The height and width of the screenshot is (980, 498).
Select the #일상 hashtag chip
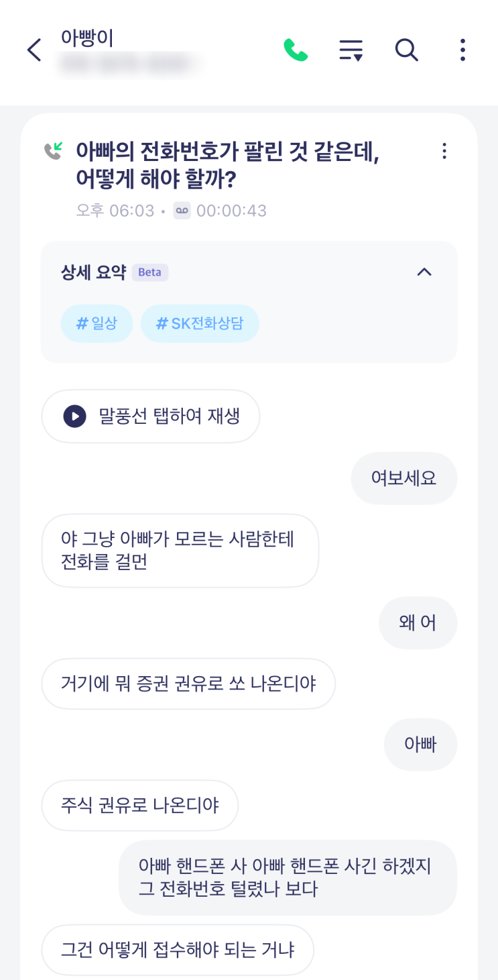pos(97,324)
